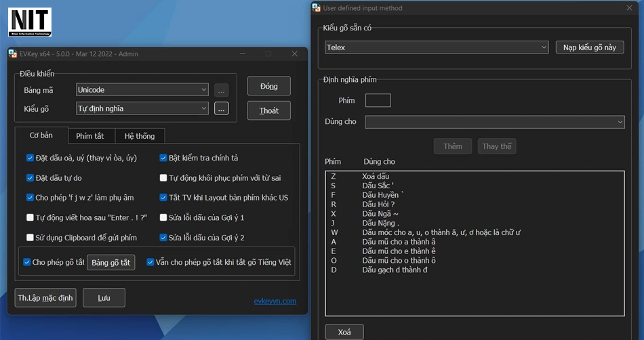Viewport: 644px width, 340px height.
Task: Click the Xoá button below the list
Action: [344, 332]
